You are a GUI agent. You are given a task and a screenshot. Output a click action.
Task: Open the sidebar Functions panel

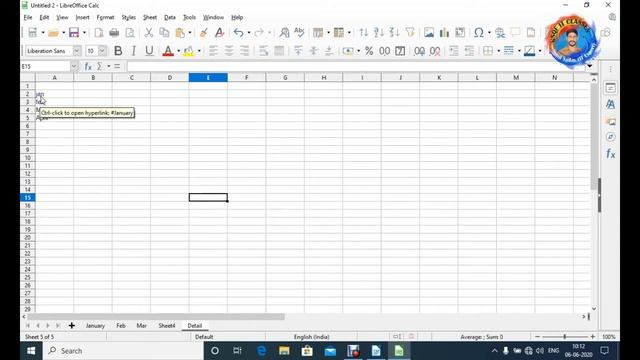[x=611, y=154]
